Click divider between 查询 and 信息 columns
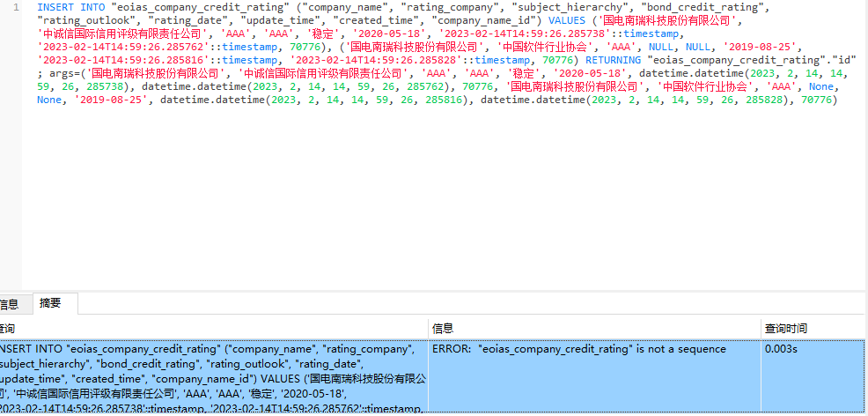The image size is (868, 416). point(428,328)
